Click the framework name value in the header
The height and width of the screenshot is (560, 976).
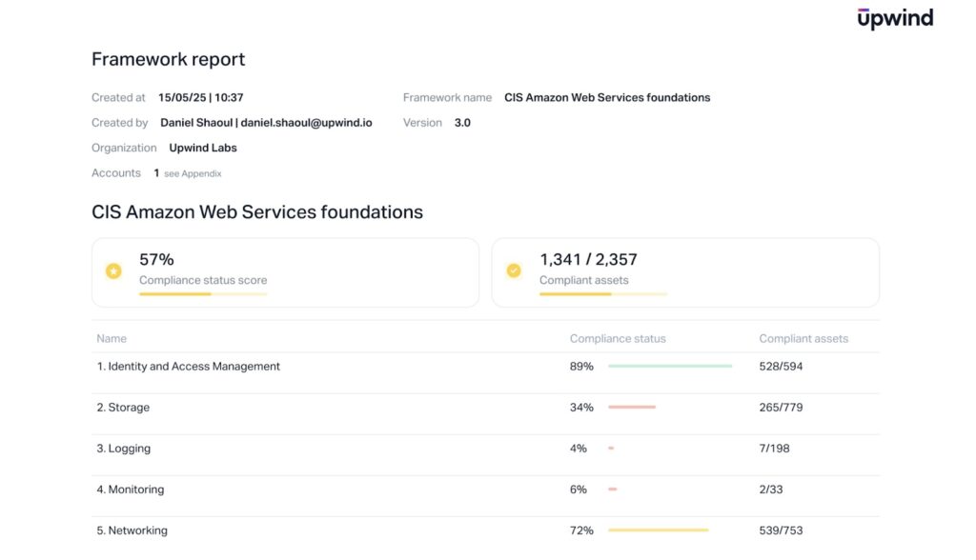coord(607,98)
